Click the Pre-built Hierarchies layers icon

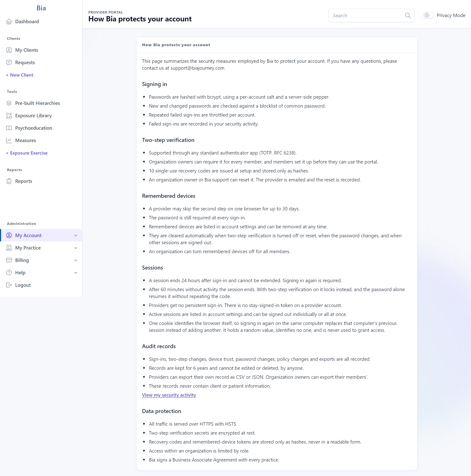click(x=9, y=103)
